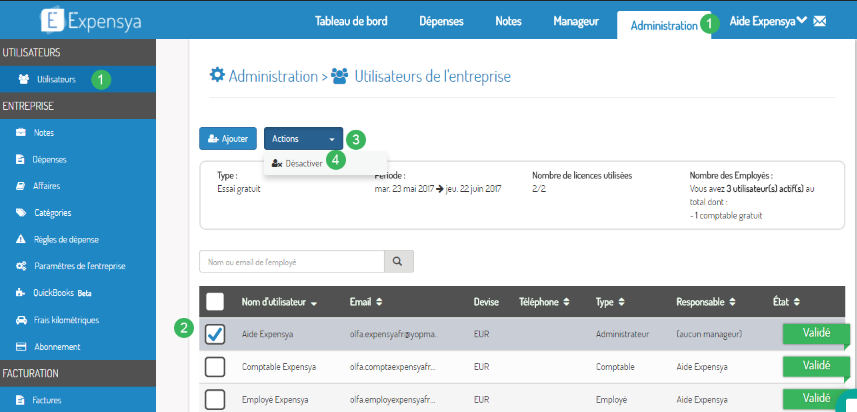Sort by Responsable column
Viewport: 857px width, 412px height.
(x=704, y=302)
